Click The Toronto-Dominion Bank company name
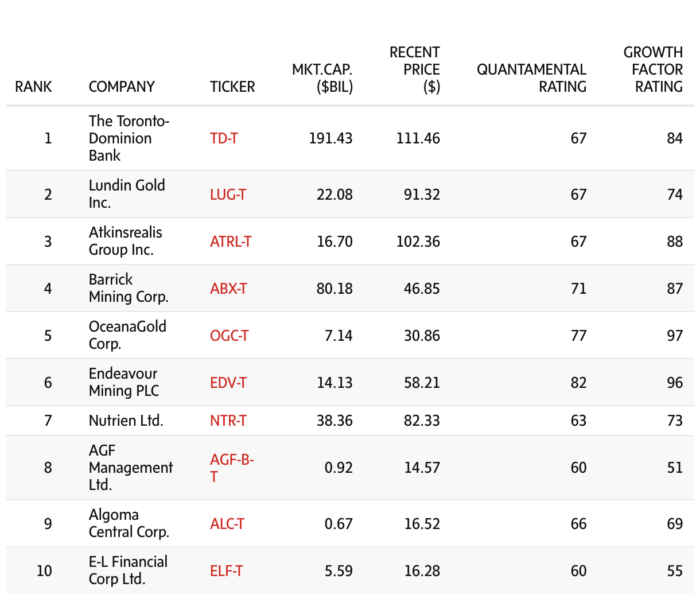 pyautogui.click(x=129, y=138)
